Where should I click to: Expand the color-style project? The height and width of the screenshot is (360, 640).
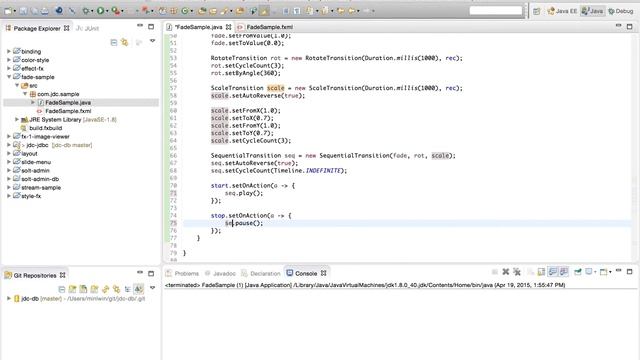click(9, 60)
